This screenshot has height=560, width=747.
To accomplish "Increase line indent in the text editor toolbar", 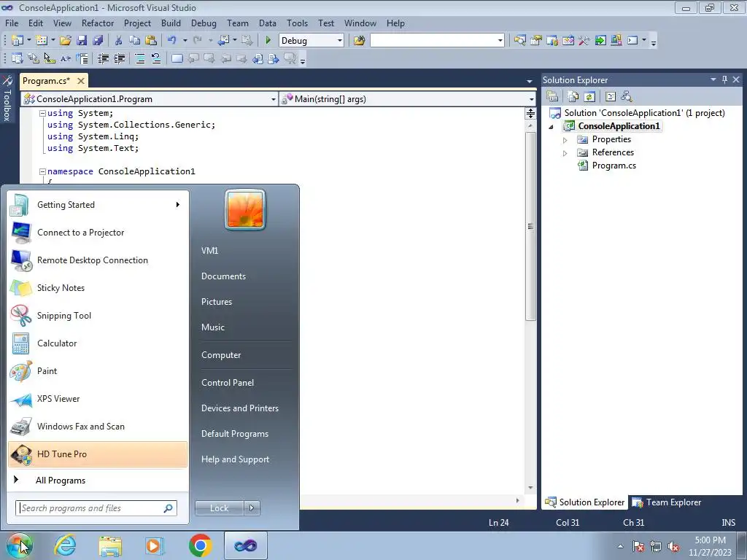I will click(x=119, y=58).
